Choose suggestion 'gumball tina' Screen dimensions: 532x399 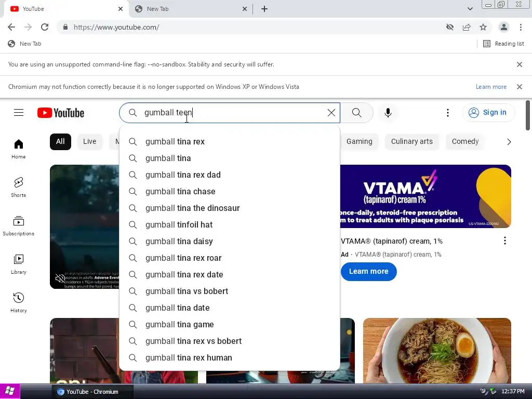230,158
